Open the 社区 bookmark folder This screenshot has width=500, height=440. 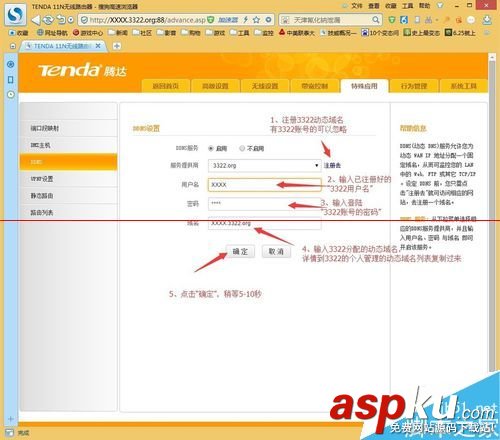coord(142,33)
